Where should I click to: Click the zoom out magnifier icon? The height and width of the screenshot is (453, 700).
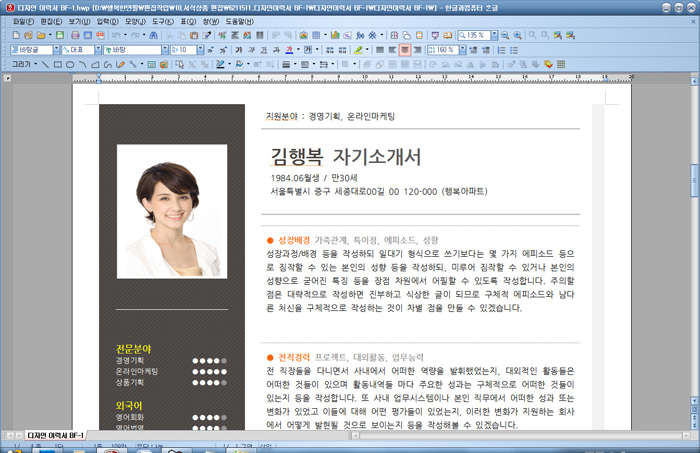coord(505,35)
